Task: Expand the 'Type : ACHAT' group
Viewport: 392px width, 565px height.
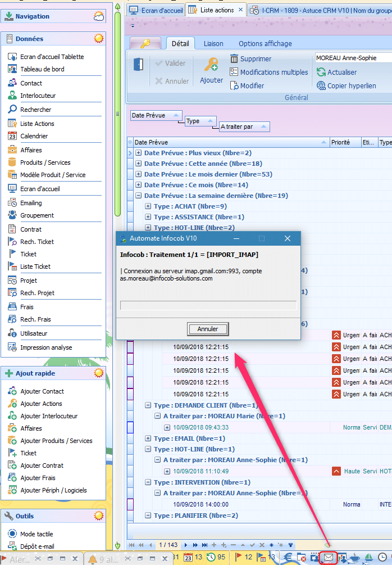Action: (148, 206)
